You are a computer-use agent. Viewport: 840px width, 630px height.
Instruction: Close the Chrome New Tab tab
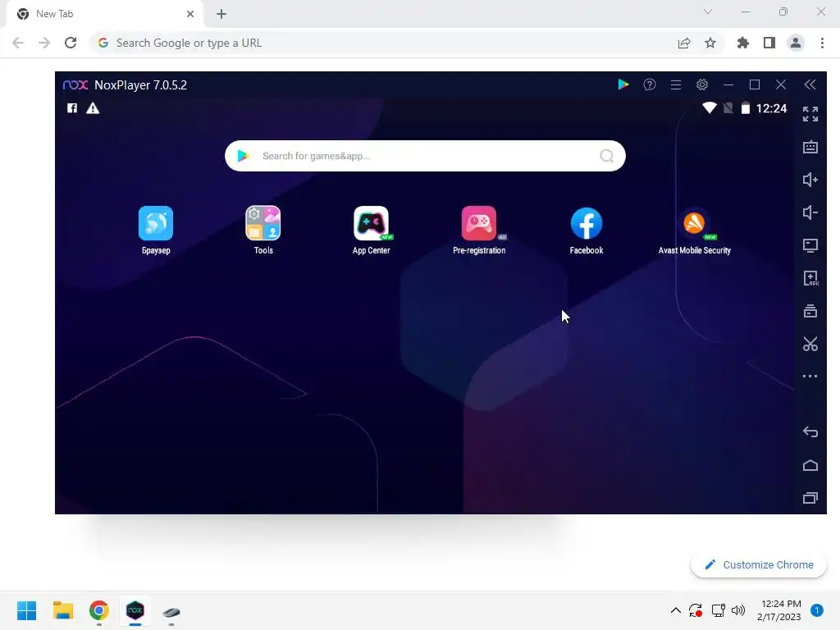coord(190,14)
